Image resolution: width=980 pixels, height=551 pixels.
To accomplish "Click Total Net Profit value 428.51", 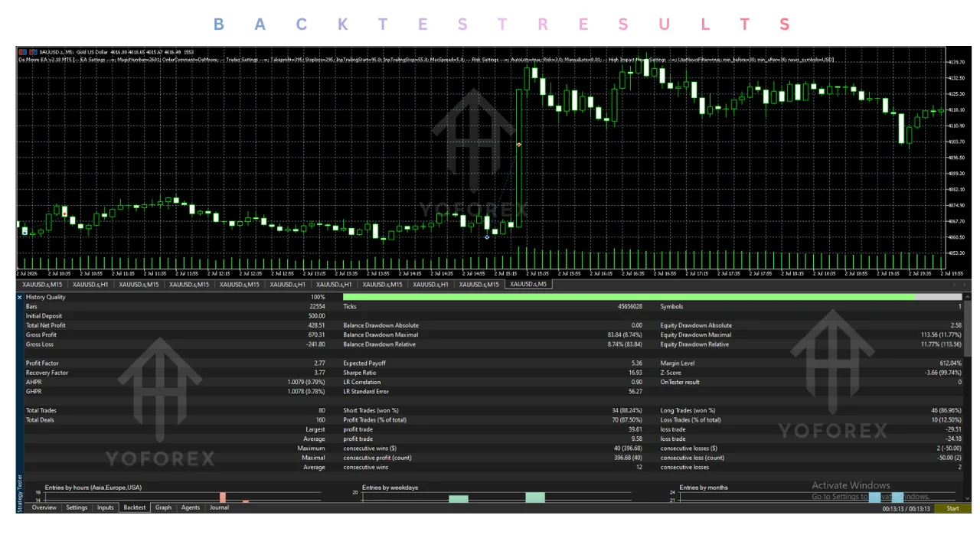I will 317,325.
